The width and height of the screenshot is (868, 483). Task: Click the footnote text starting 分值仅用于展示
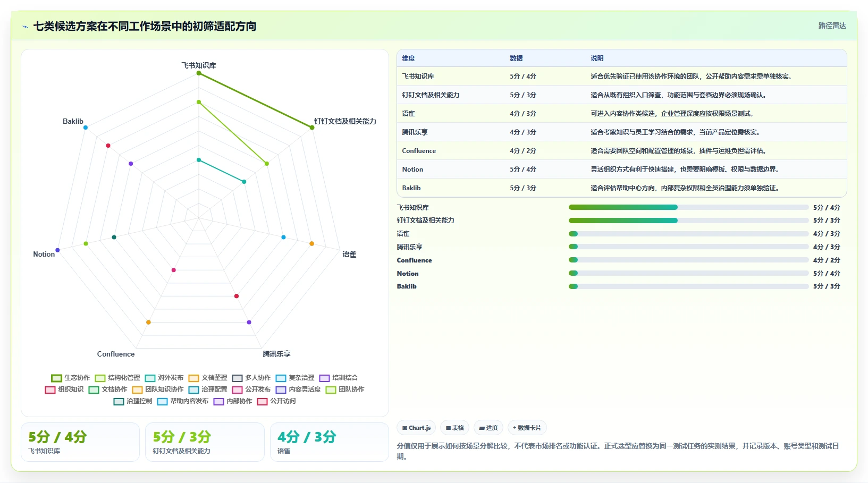tap(618, 451)
